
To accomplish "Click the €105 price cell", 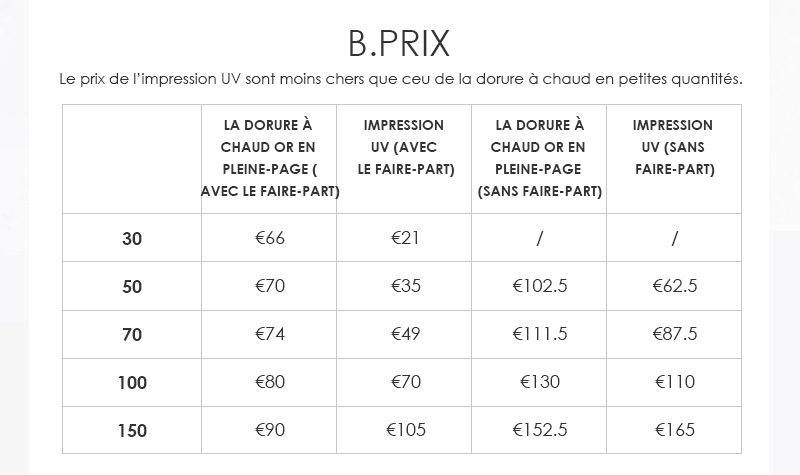I will coord(406,430).
